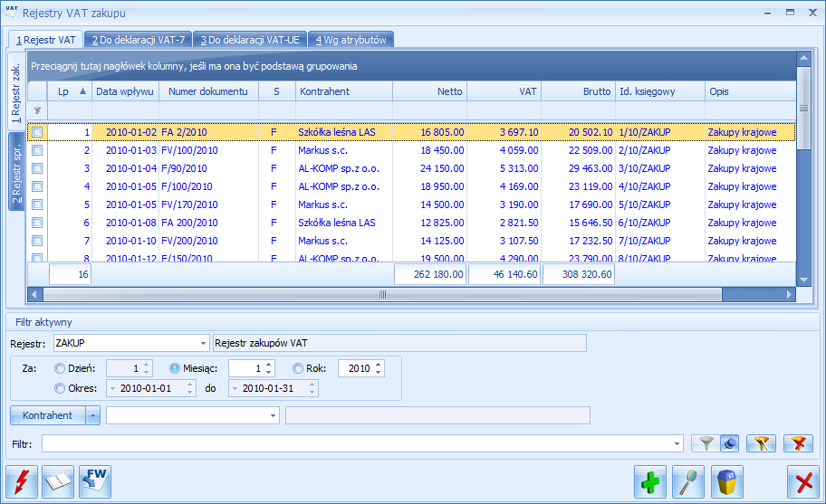Click the Netto value 18 950.00
826x504 pixels.
click(430, 186)
